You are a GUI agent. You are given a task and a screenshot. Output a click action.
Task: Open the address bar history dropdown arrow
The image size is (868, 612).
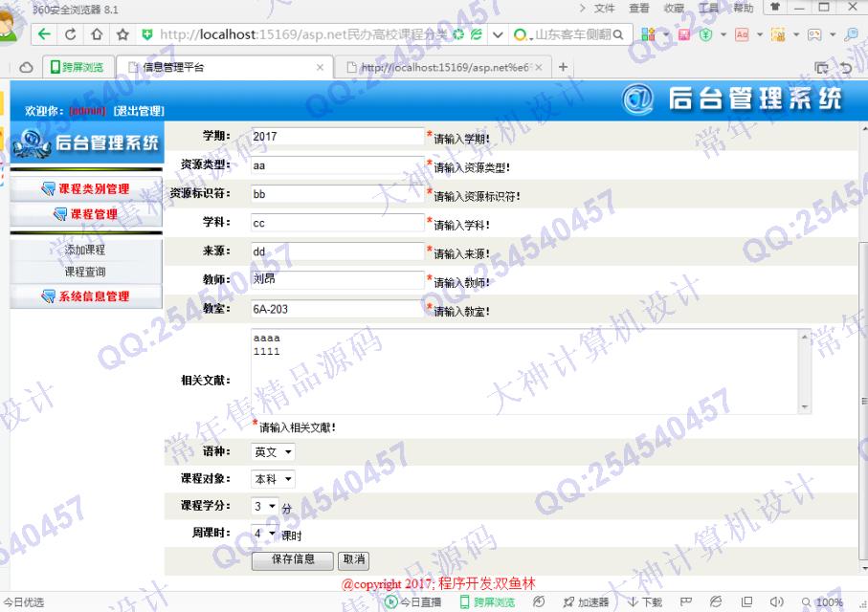click(x=498, y=34)
